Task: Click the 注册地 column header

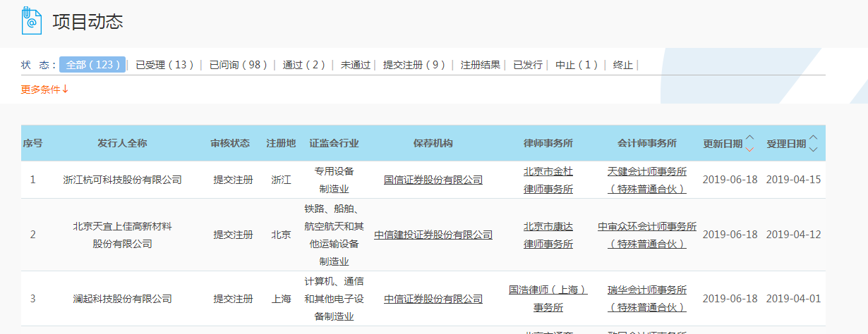Action: coord(281,143)
